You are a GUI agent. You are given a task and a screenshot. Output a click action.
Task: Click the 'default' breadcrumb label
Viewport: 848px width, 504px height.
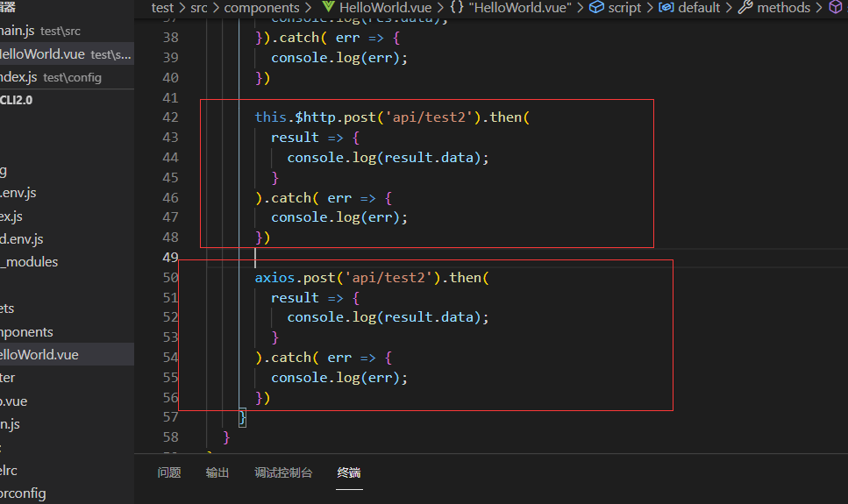699,8
